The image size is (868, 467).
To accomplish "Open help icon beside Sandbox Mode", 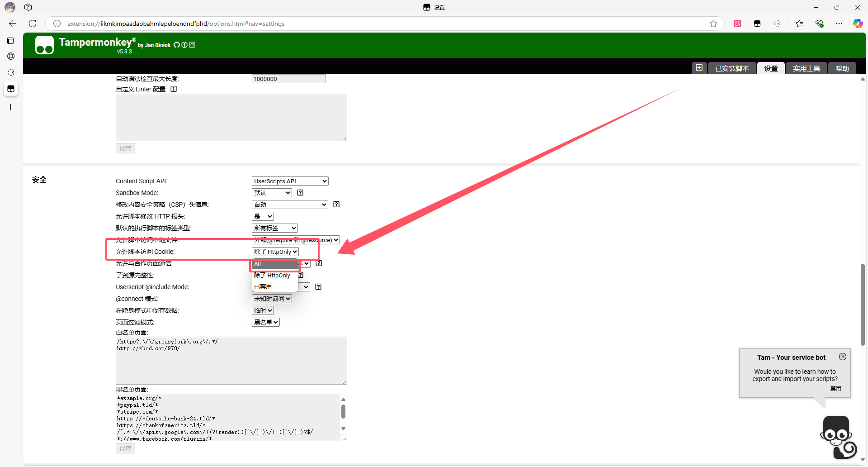I will (300, 193).
